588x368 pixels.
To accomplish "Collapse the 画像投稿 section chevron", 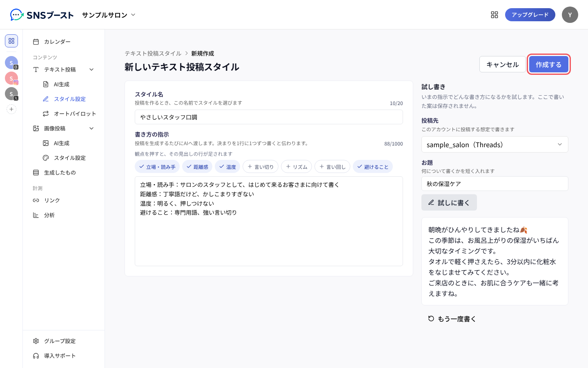I will tap(91, 128).
